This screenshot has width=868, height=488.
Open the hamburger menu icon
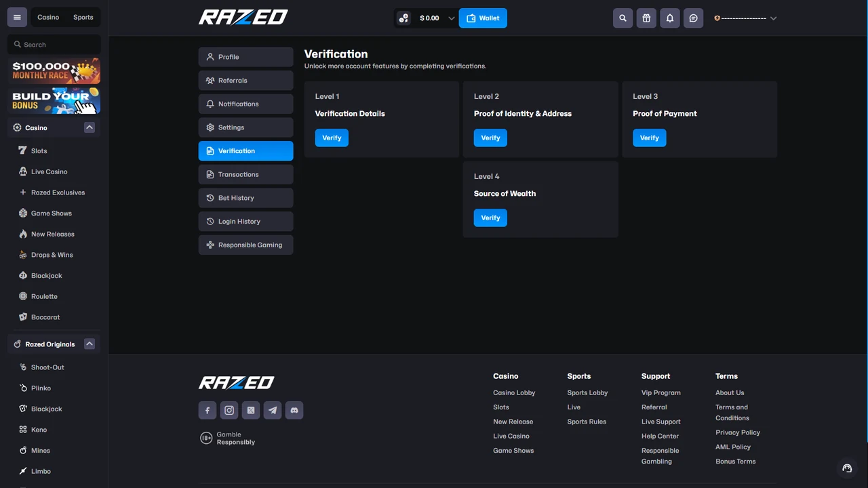pos(17,18)
